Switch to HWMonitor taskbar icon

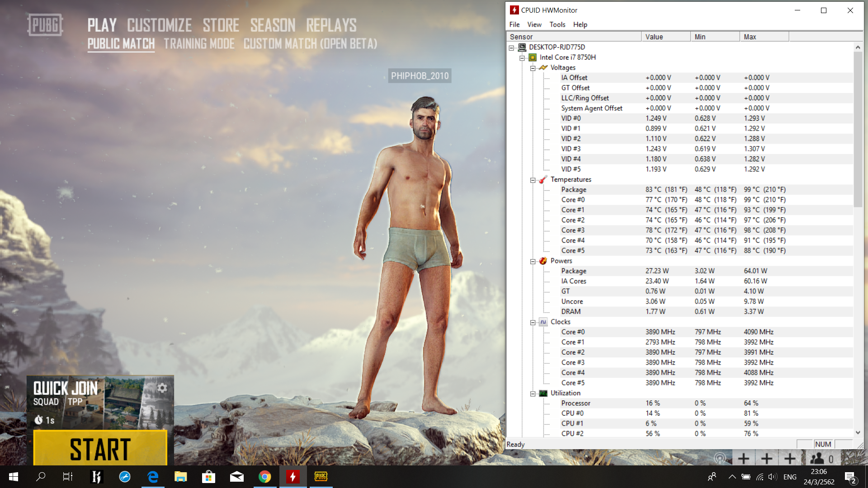click(x=292, y=477)
